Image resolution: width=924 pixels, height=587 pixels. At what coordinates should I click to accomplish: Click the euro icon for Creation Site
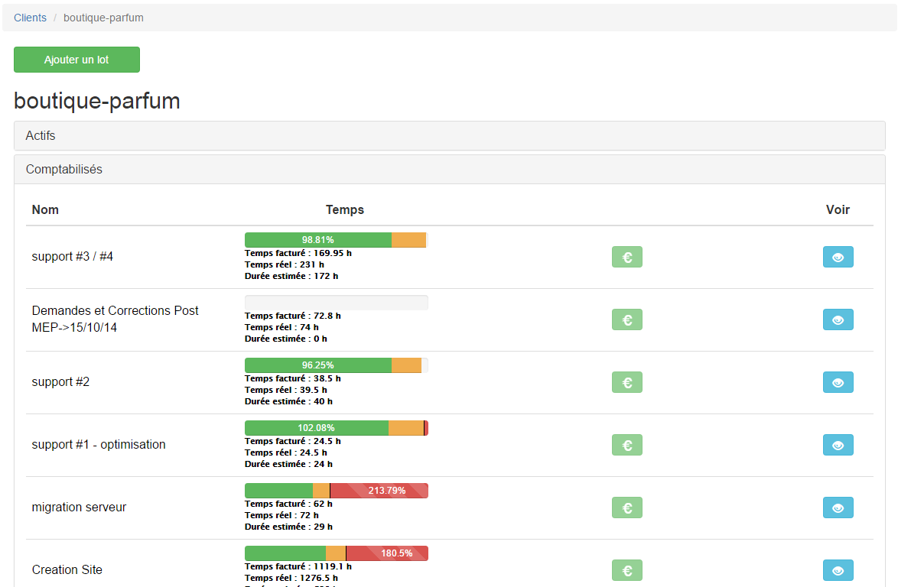[626, 571]
